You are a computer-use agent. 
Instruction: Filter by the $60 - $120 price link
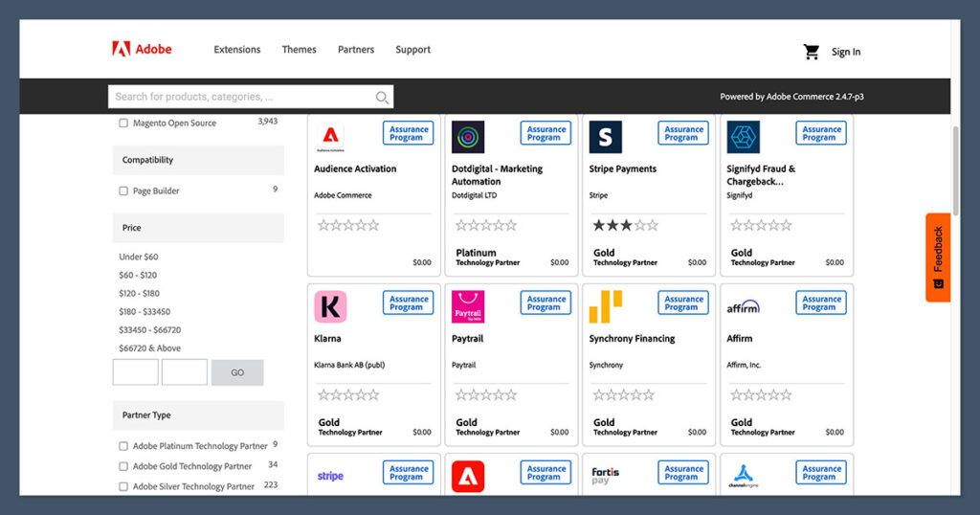point(139,275)
